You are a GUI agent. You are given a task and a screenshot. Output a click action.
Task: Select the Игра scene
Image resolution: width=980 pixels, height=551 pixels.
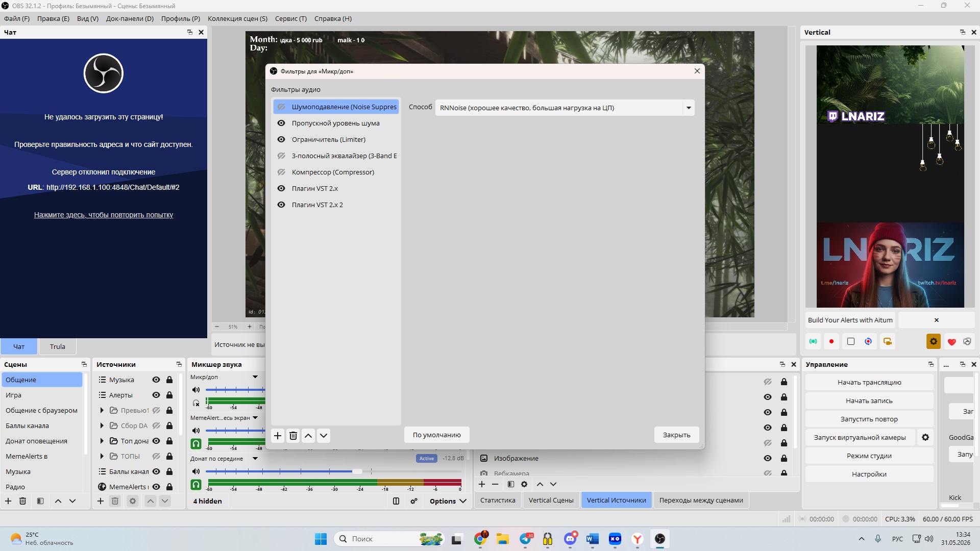[x=42, y=395]
